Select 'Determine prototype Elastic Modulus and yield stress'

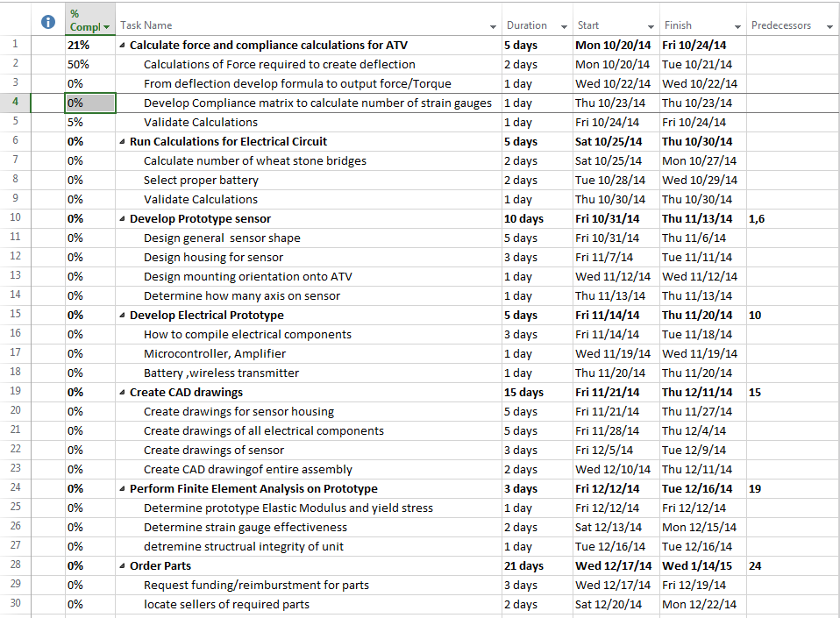pos(288,508)
